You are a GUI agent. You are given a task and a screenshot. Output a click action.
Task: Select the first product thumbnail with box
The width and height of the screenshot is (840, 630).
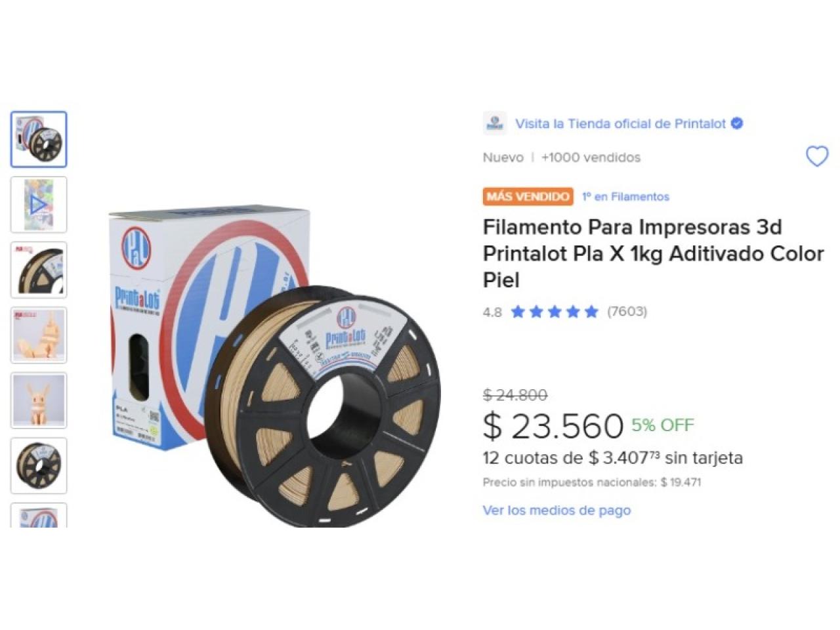[x=39, y=139]
